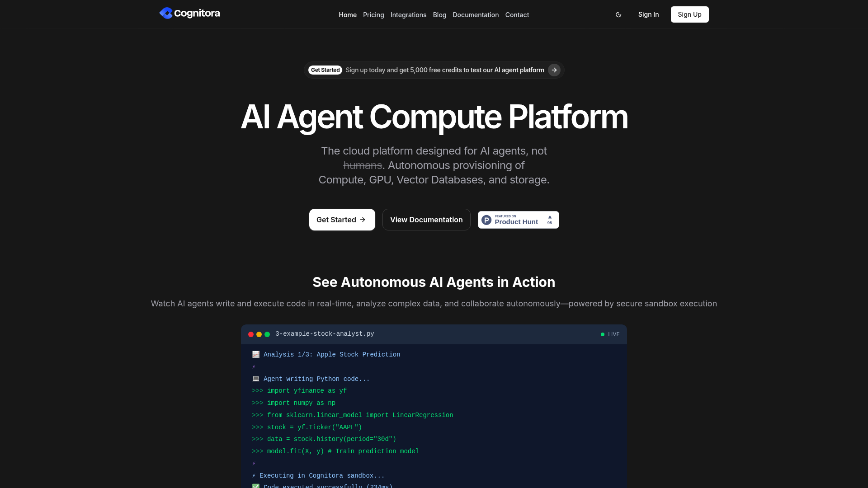Open the Documentation navigation dropdown
Viewport: 868px width, 488px height.
tap(475, 15)
